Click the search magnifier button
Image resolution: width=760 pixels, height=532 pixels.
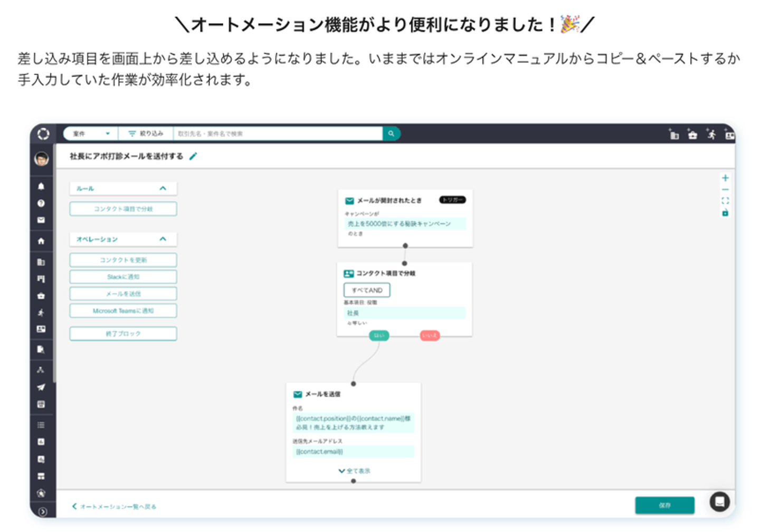(x=391, y=134)
